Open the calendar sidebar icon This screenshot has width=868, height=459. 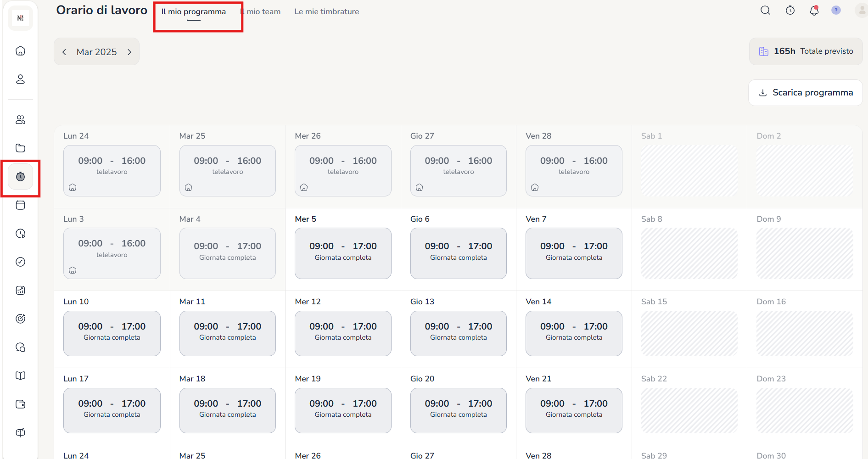[20, 205]
